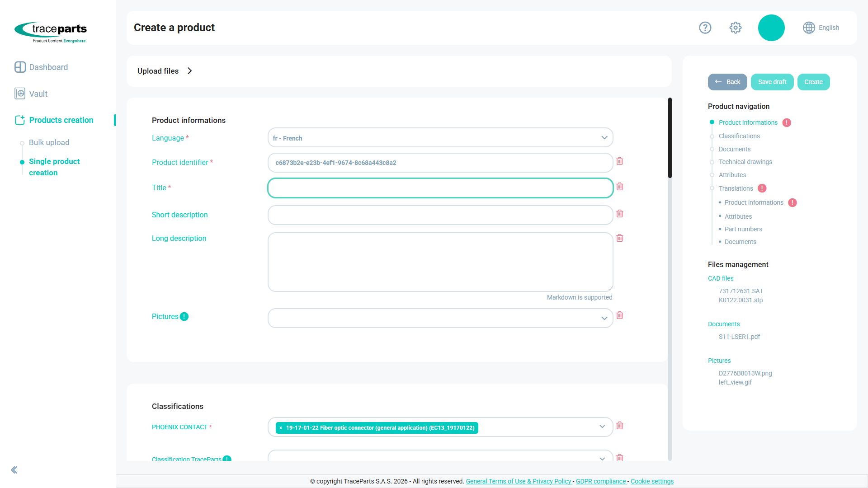Click trash icon beside PHOENIX CONTACT classification
Viewport: 868px width, 488px height.
620,426
